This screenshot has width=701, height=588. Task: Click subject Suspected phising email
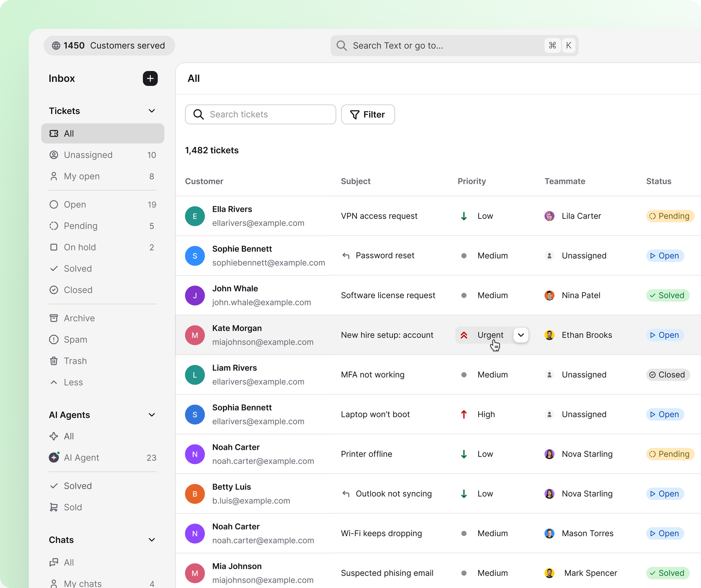click(x=387, y=573)
